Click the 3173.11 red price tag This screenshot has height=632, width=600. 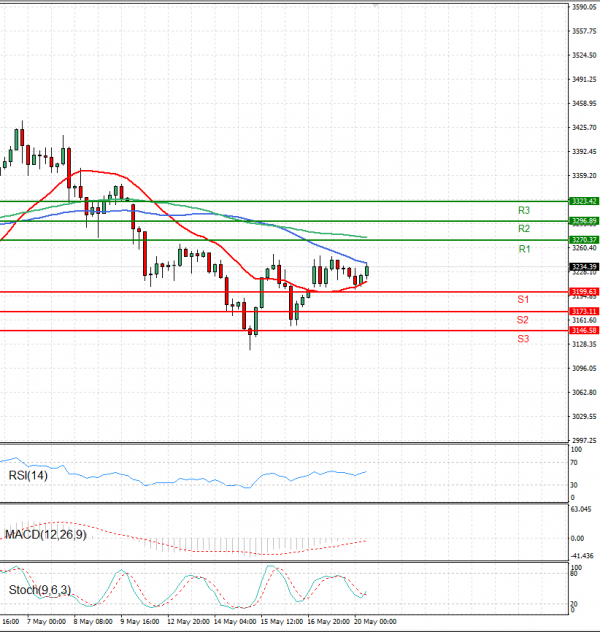pyautogui.click(x=582, y=312)
